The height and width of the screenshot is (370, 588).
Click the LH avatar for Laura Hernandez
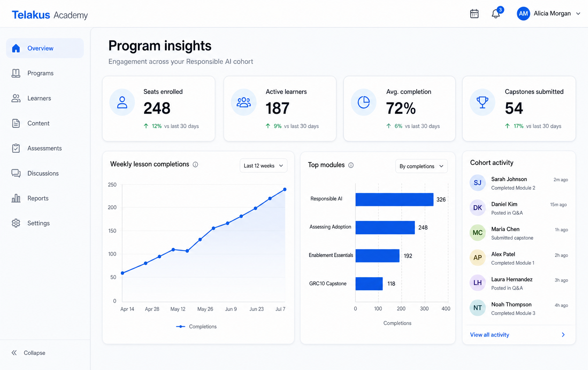coord(477,283)
